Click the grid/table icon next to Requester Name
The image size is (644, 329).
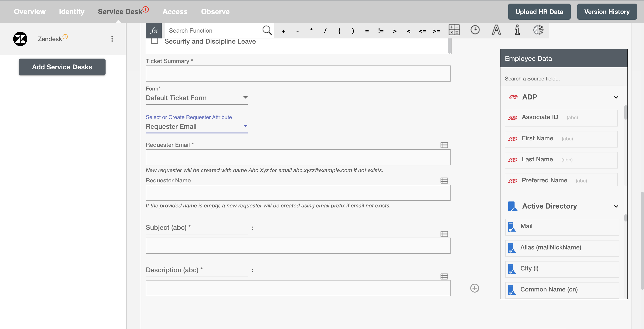point(444,180)
